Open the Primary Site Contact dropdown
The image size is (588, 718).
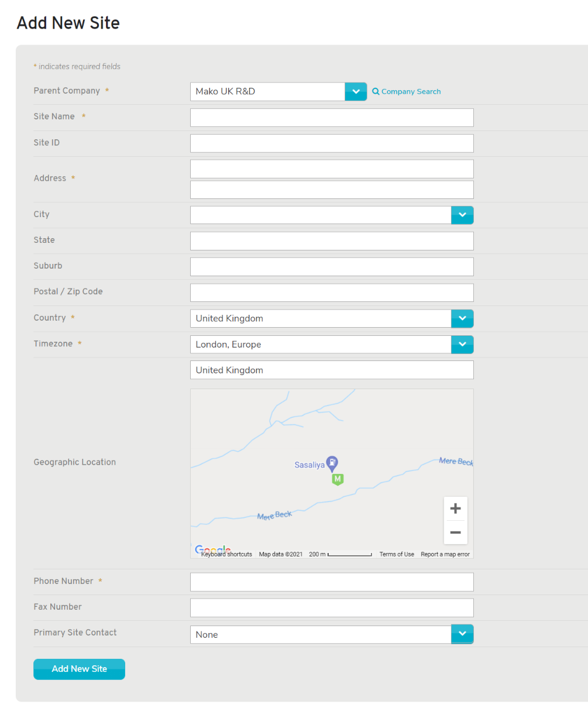[462, 634]
